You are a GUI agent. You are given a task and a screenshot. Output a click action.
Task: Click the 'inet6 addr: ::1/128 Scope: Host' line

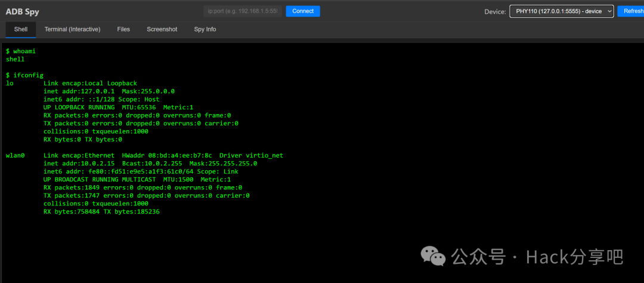(101, 99)
